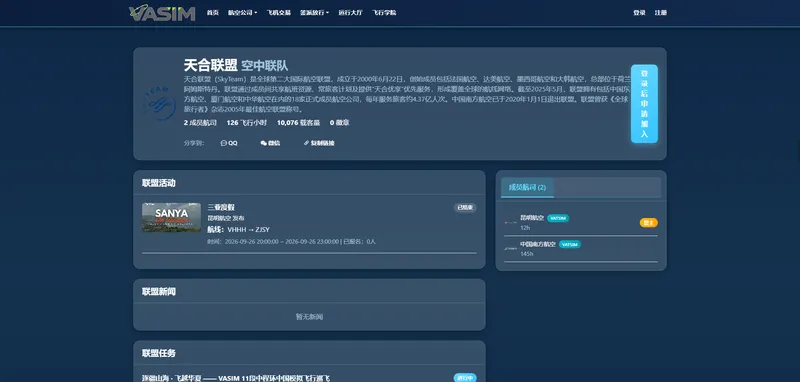
Task: Click the 登录后申请加入 button
Action: pos(644,104)
